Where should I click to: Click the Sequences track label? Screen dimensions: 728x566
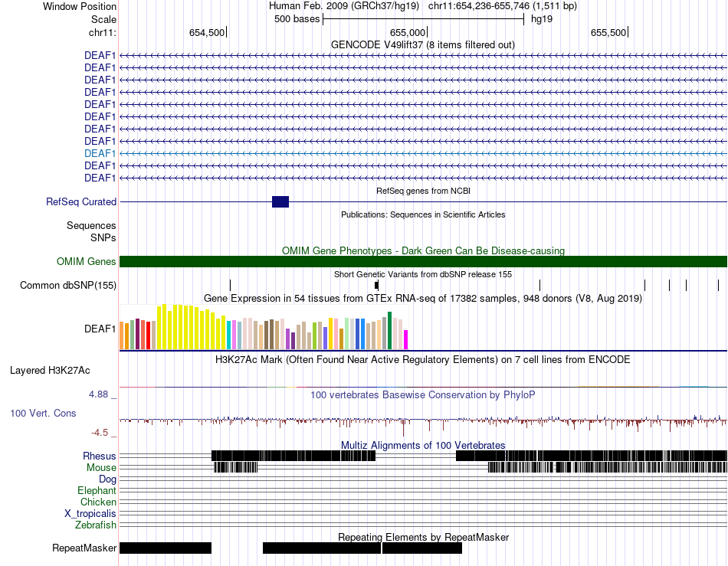[x=91, y=225]
